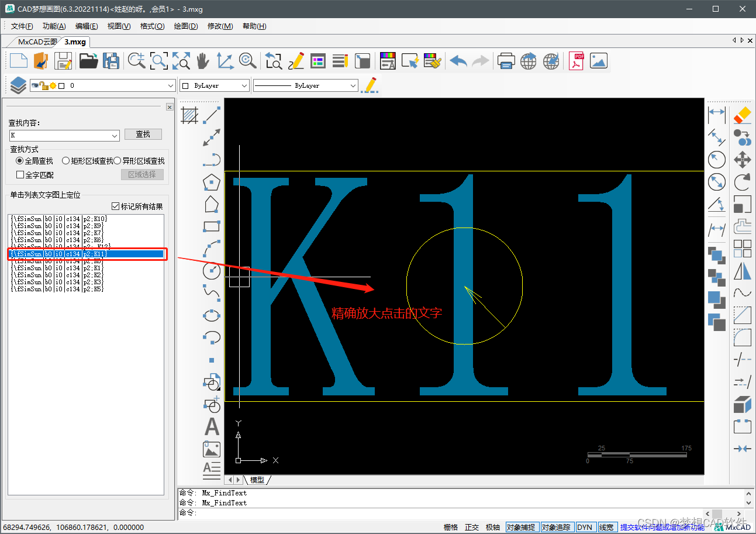Toggle 极轴 polar mode in status bar
Image resolution: width=756 pixels, height=534 pixels.
493,527
